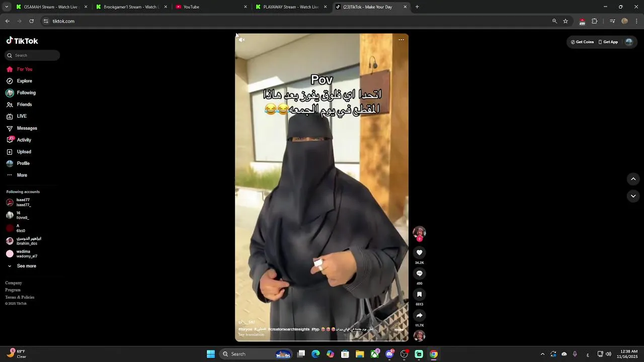Expand See more following accounts
644x362 pixels.
click(x=22, y=266)
